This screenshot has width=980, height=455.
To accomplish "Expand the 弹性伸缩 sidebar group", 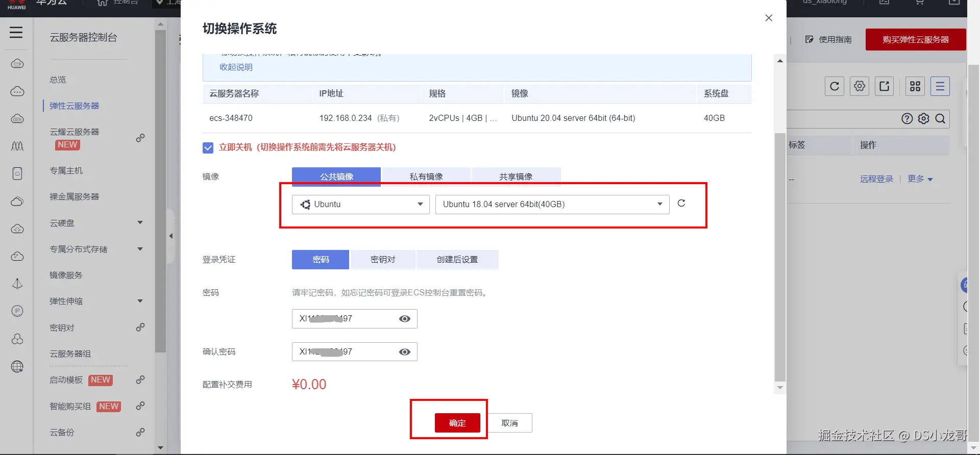I will (x=140, y=301).
